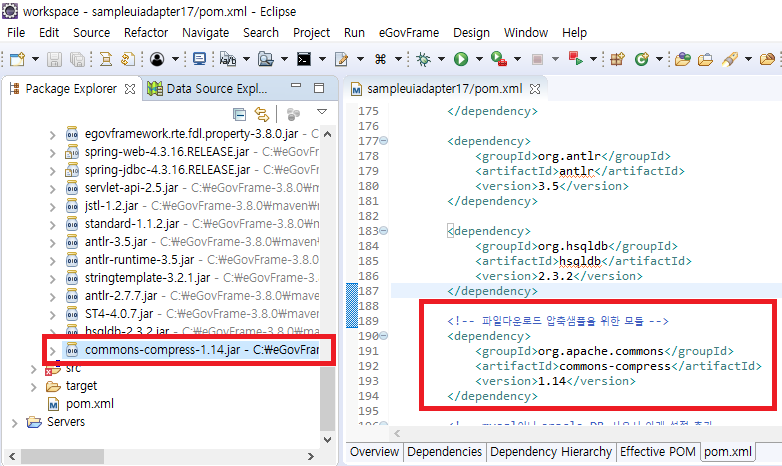782x466 pixels.
Task: Expand the target folder node
Action: coord(32,386)
